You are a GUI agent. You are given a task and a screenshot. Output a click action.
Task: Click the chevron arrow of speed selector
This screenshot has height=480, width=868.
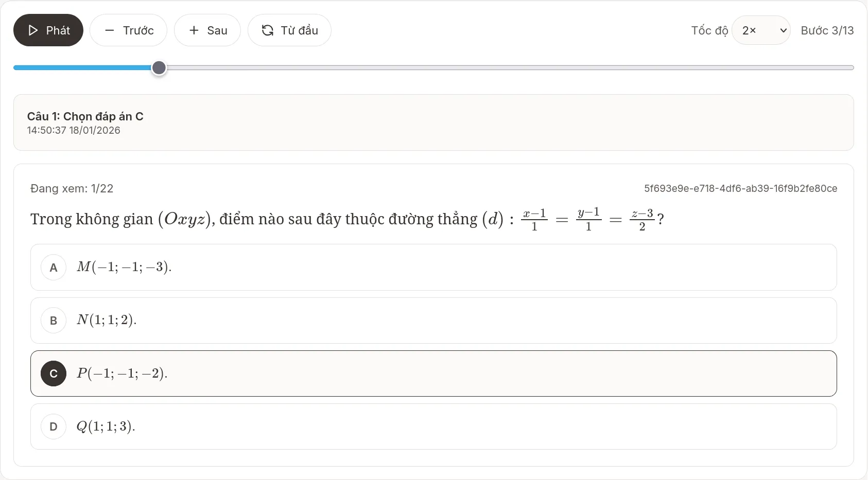coord(783,30)
